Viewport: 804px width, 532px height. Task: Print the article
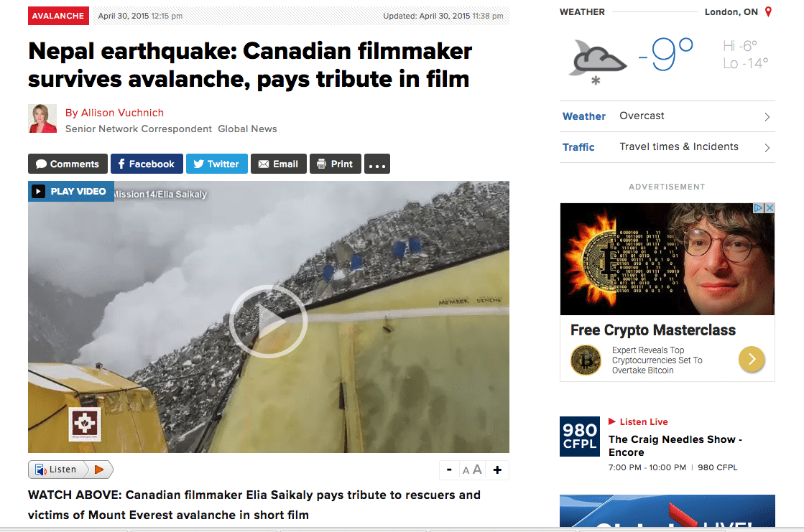tap(336, 164)
